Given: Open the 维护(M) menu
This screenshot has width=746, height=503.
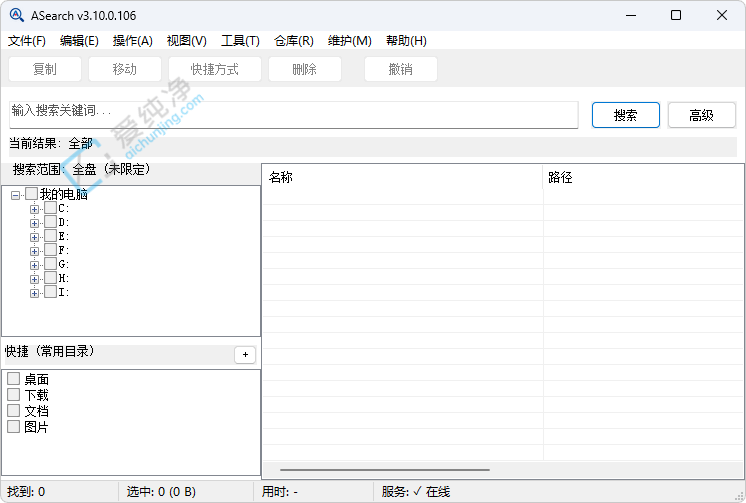Looking at the screenshot, I should coord(350,41).
